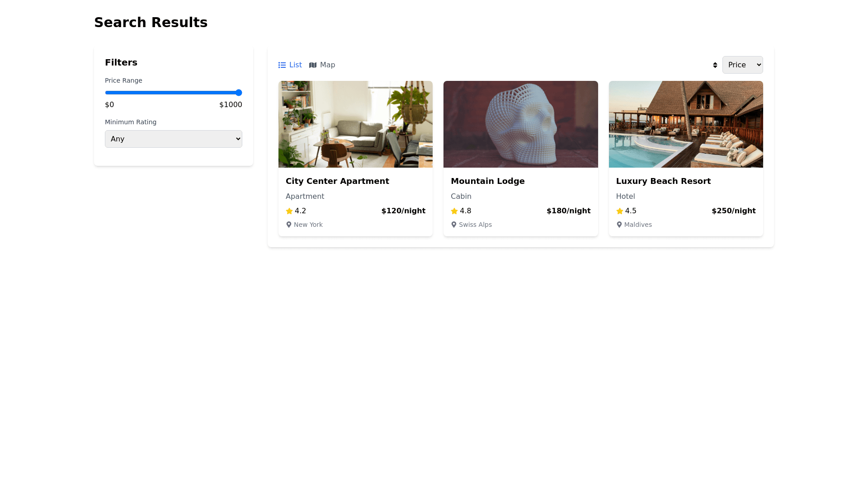Click the list view icon
Image resolution: width=868 pixels, height=488 pixels.
282,65
